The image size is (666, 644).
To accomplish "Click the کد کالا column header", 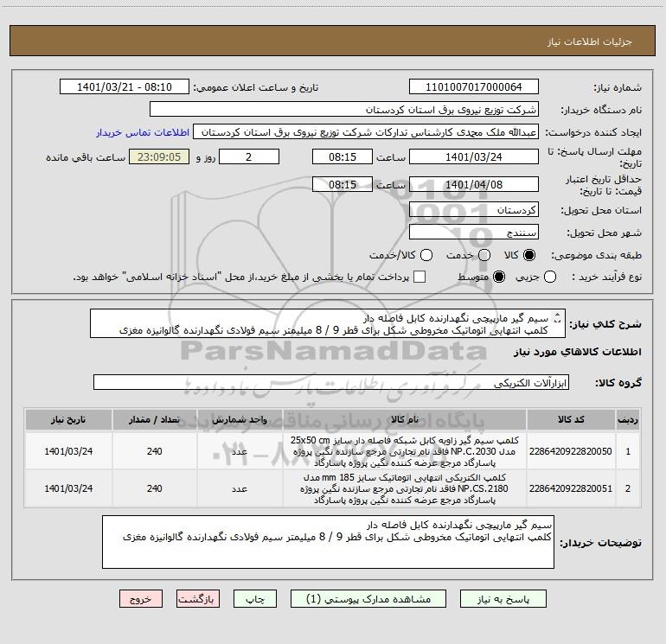I will pyautogui.click(x=571, y=419).
